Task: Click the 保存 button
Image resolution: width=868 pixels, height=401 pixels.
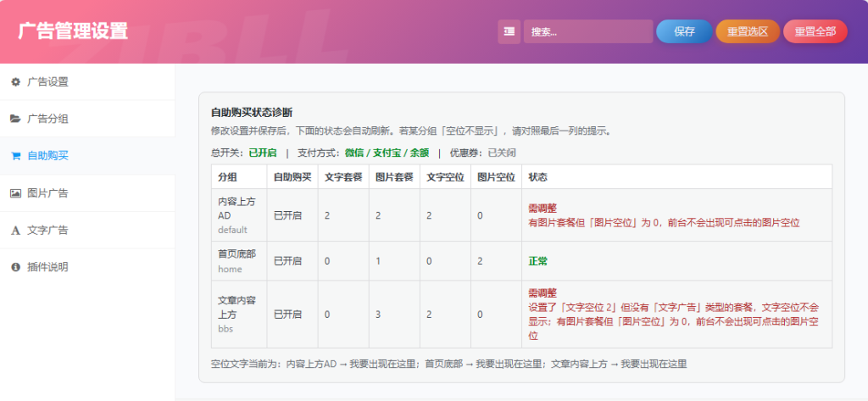Action: pos(684,31)
